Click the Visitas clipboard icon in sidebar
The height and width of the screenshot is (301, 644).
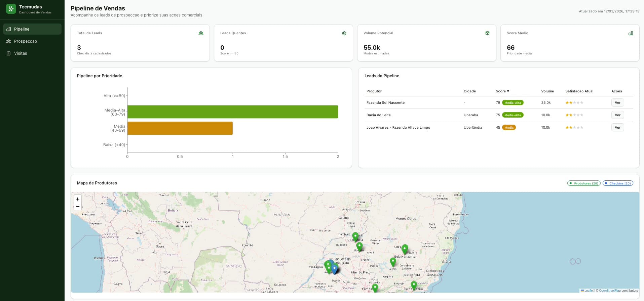pos(9,53)
